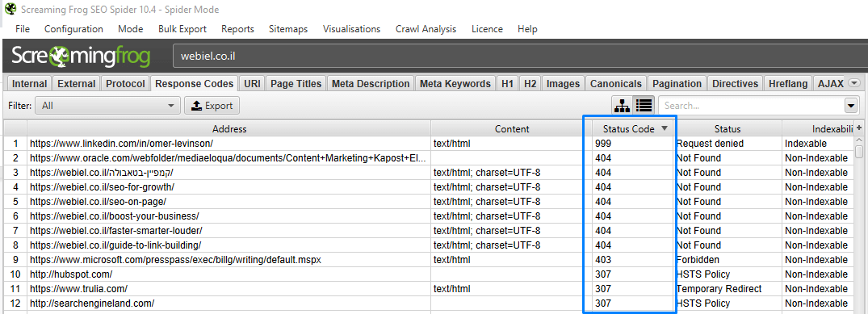
Task: Click the Indexable cell in row 1
Action: [x=818, y=144]
